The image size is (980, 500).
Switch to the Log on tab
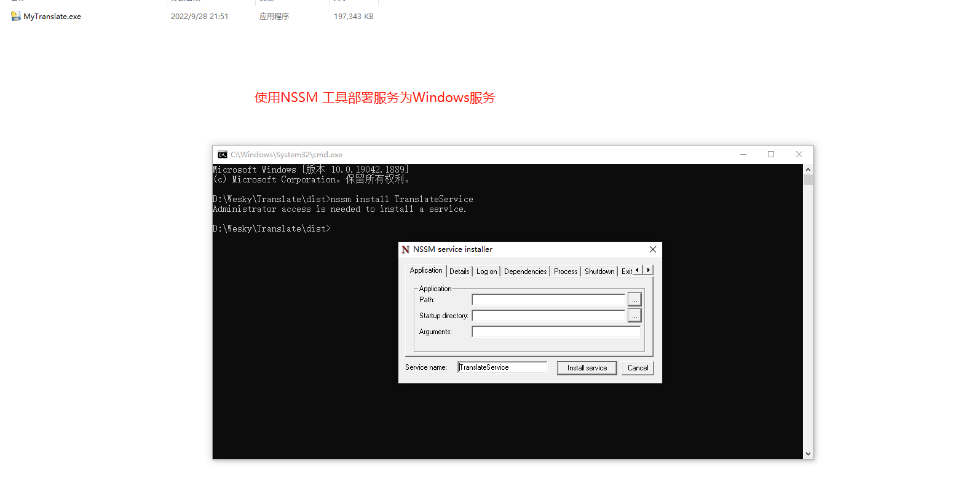486,271
